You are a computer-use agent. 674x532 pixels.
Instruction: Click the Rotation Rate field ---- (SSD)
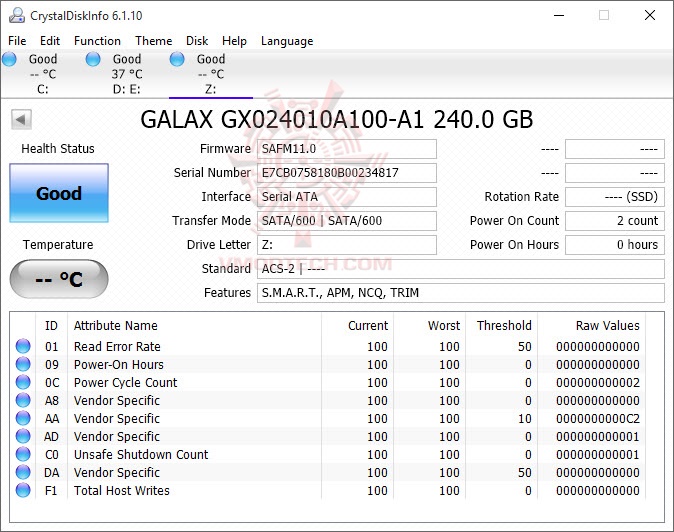(x=615, y=197)
